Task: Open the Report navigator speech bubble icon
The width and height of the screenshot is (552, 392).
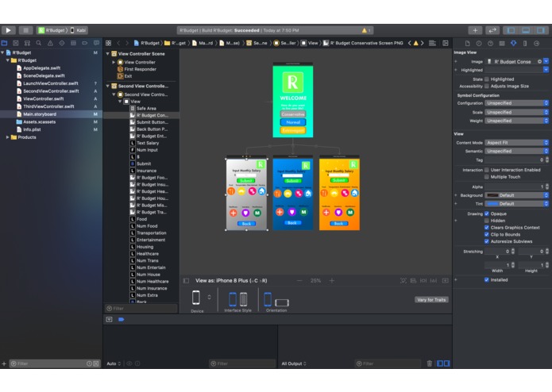Action: (x=96, y=43)
